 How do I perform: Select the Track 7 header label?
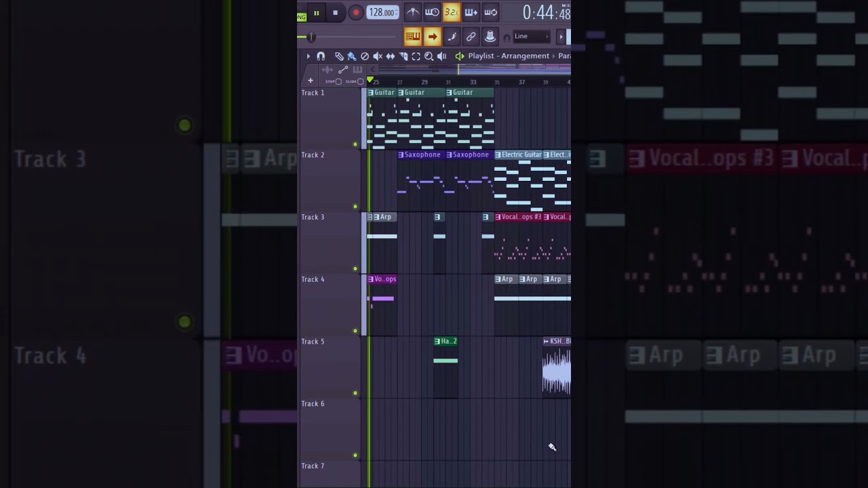pos(313,466)
